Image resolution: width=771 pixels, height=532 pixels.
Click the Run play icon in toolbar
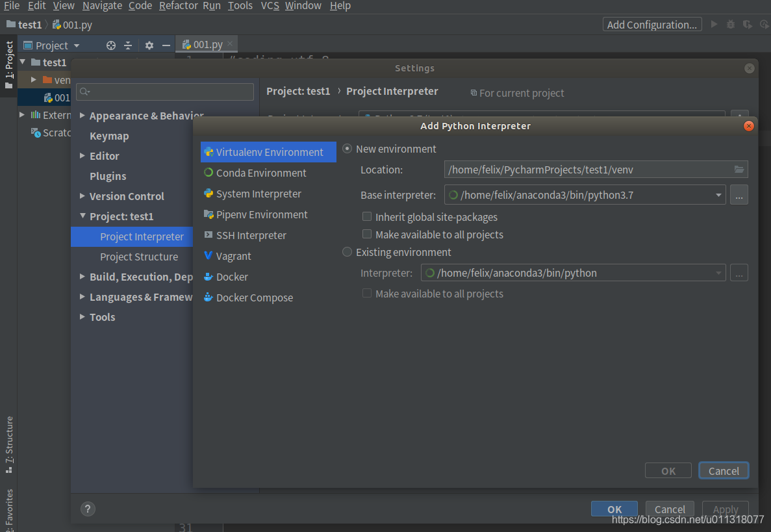(x=714, y=24)
